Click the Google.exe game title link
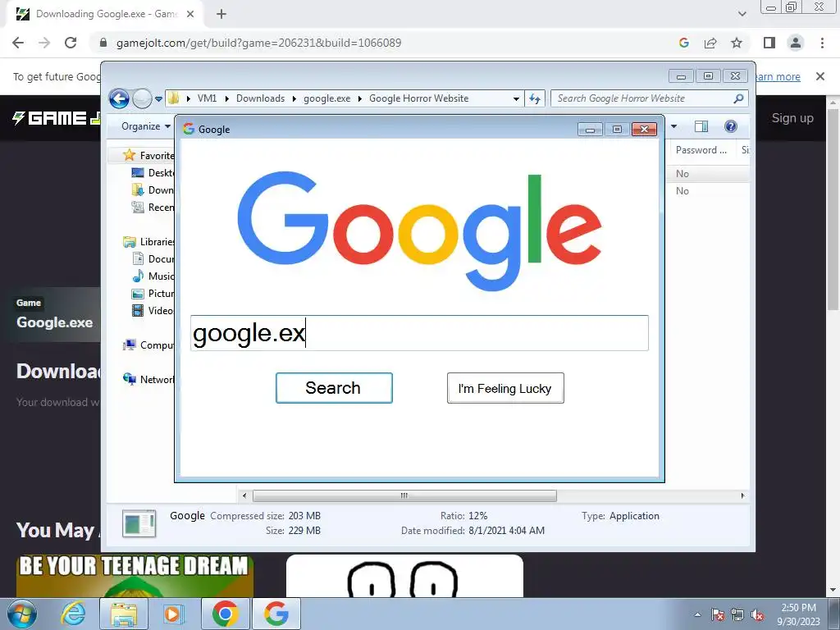The height and width of the screenshot is (630, 840). [55, 322]
